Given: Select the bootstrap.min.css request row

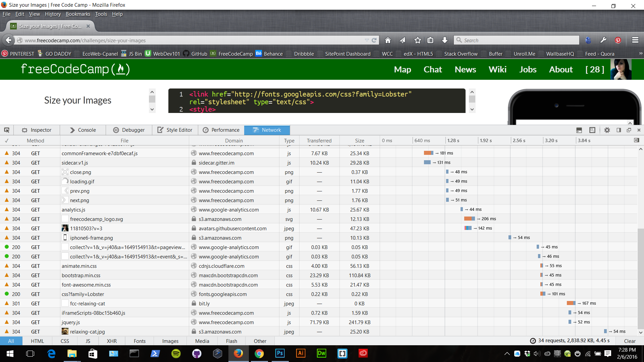Looking at the screenshot, I should pos(319,275).
